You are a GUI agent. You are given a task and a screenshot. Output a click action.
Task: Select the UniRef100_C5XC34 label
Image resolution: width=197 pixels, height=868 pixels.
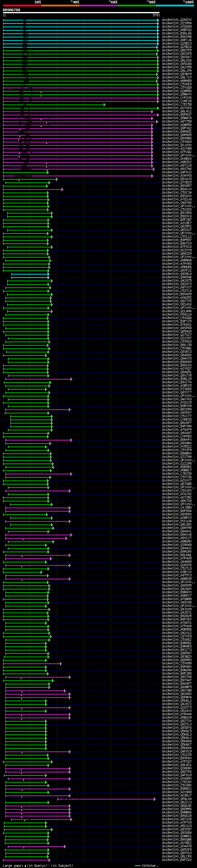tap(177, 192)
